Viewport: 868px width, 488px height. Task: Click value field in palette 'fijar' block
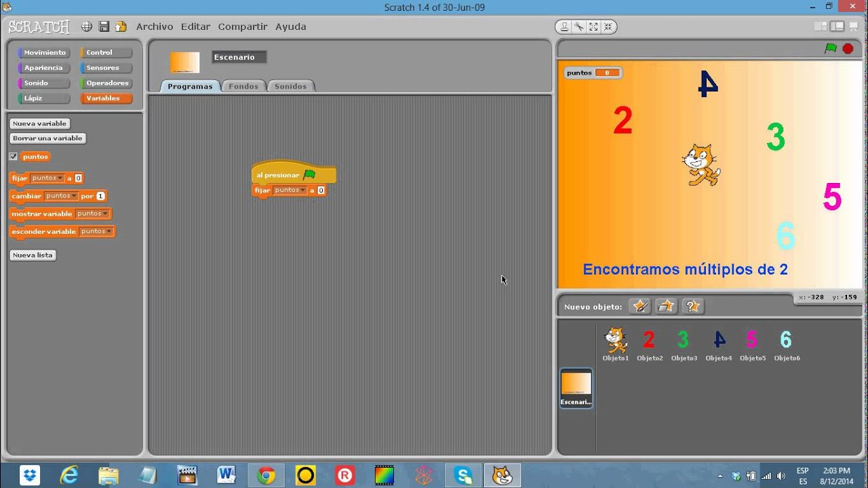click(78, 178)
